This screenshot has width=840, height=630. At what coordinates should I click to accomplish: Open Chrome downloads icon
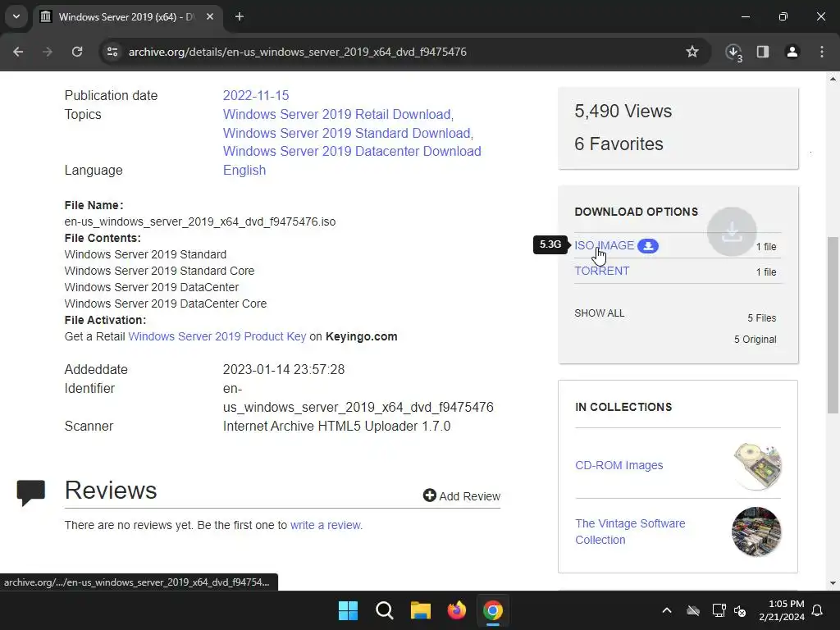733,52
